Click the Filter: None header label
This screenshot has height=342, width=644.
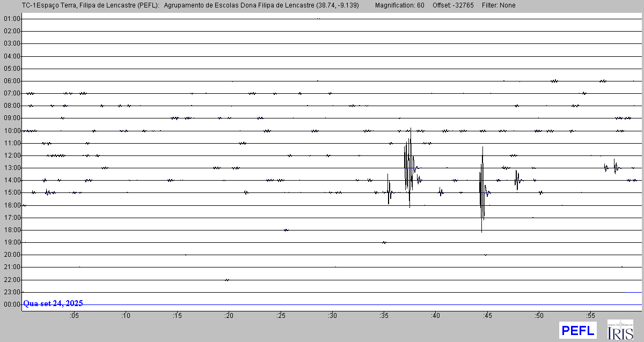click(x=499, y=5)
